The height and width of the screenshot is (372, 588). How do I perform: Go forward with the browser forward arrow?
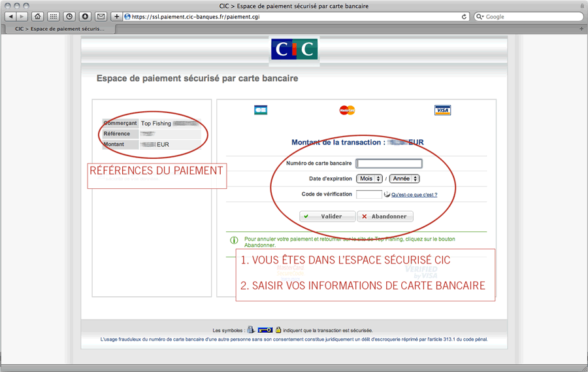point(22,16)
